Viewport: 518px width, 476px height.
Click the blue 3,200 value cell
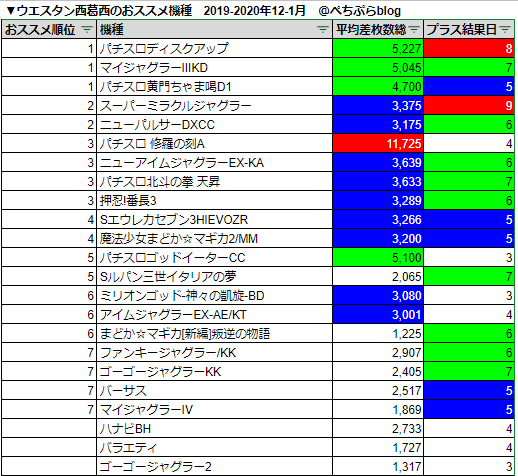tap(378, 238)
